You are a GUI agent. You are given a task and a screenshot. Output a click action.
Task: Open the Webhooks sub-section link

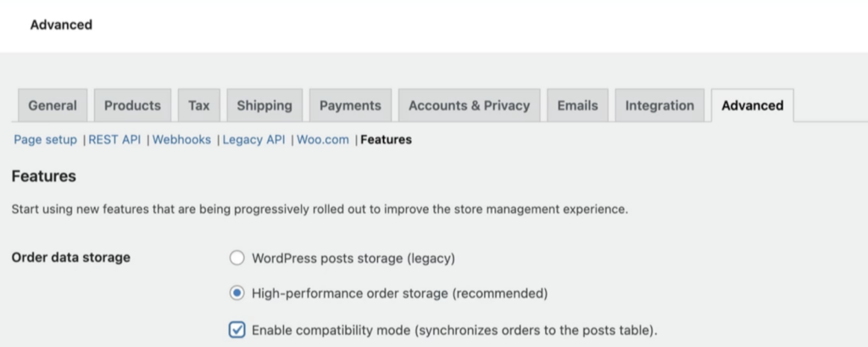click(181, 140)
